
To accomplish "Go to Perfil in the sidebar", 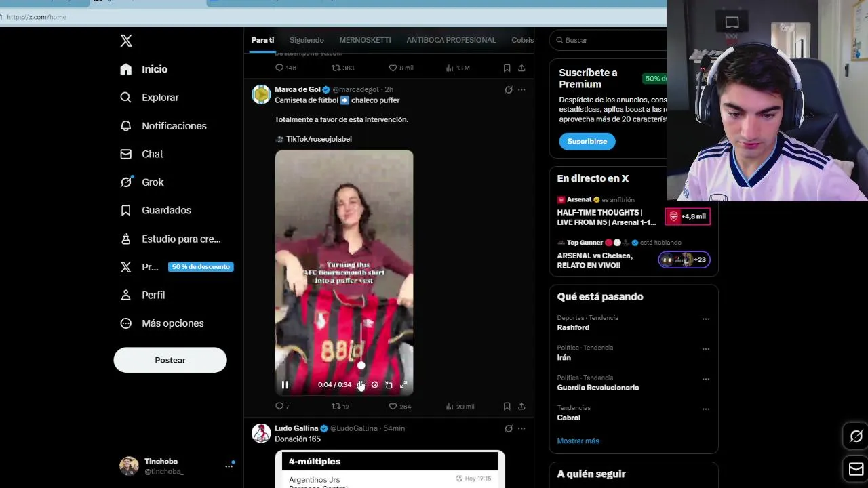I will (142, 295).
